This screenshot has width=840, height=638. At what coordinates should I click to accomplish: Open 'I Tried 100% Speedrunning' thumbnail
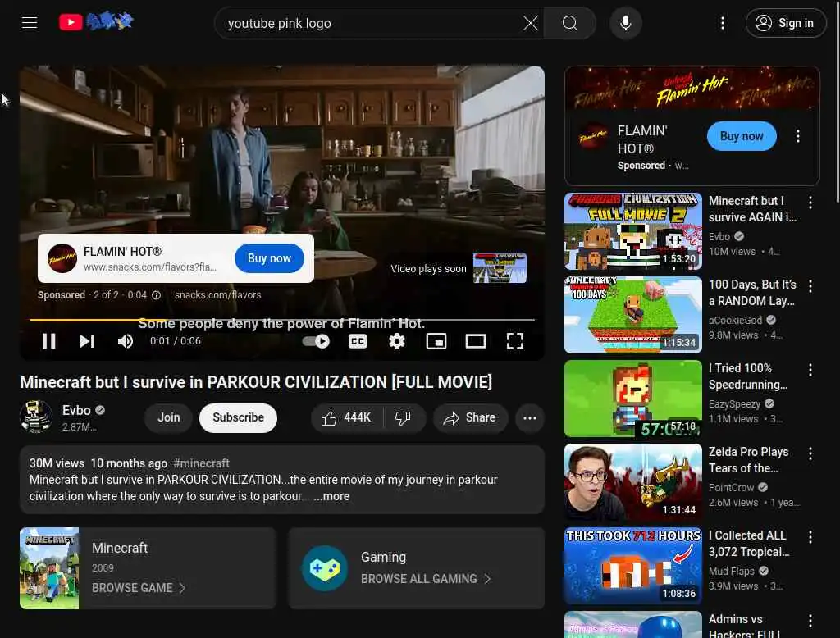pyautogui.click(x=632, y=399)
